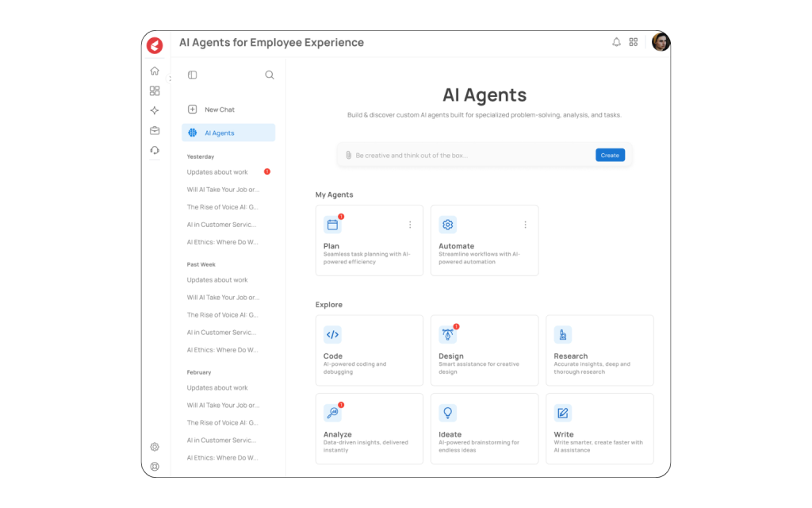The height and width of the screenshot is (508, 812).
Task: Click the Ideate lightbulb icon
Action: [447, 413]
